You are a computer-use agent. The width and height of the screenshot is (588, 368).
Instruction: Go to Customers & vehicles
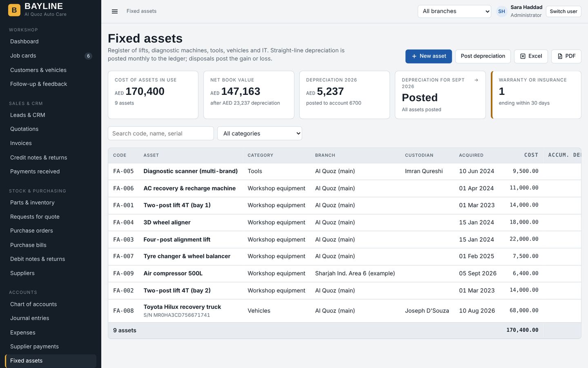[51, 70]
